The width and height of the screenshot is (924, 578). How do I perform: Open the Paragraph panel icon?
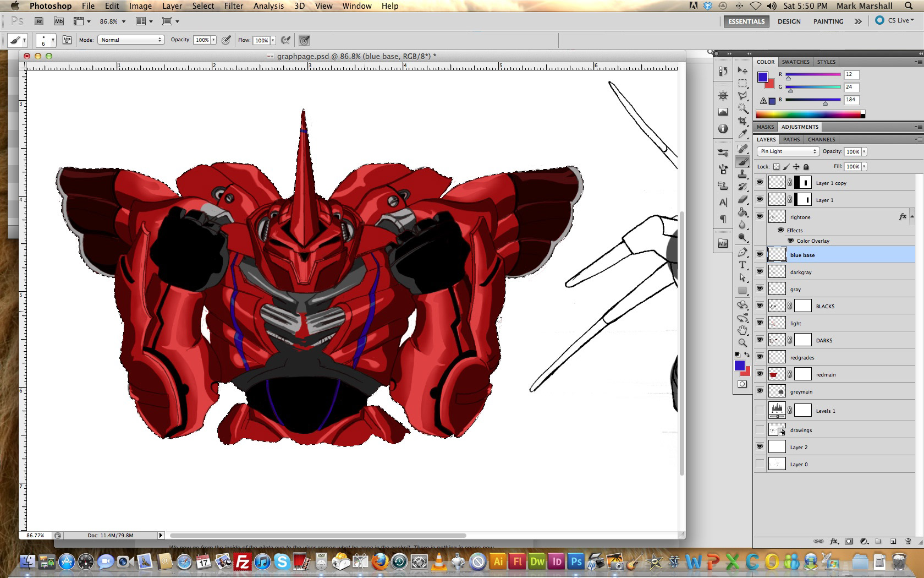coord(723,219)
